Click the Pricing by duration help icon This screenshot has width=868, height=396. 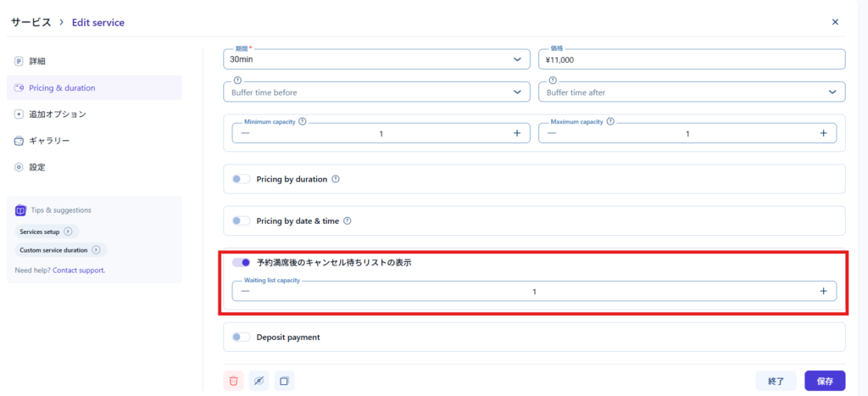tap(336, 179)
